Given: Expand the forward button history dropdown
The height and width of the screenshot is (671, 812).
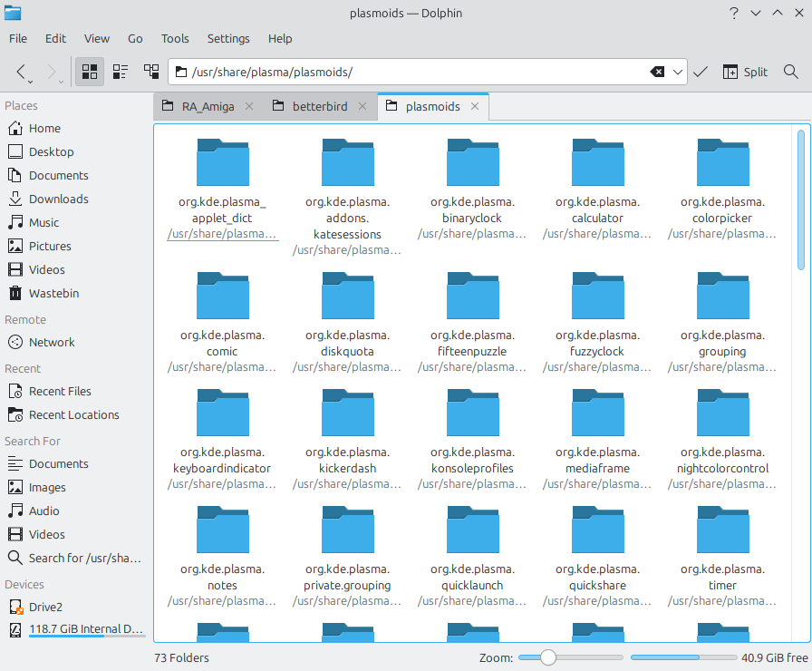Looking at the screenshot, I should click(x=63, y=81).
